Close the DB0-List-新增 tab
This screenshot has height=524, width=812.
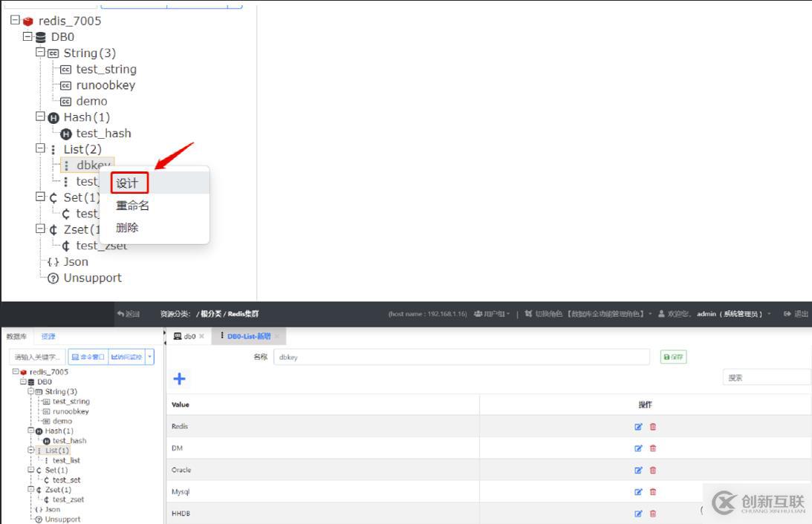click(276, 336)
